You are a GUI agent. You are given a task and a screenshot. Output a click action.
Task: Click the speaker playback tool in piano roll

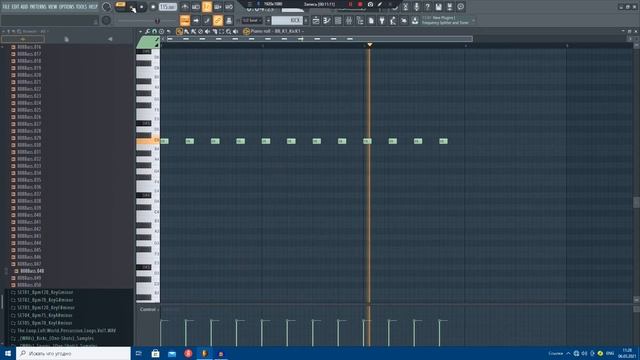(x=236, y=31)
